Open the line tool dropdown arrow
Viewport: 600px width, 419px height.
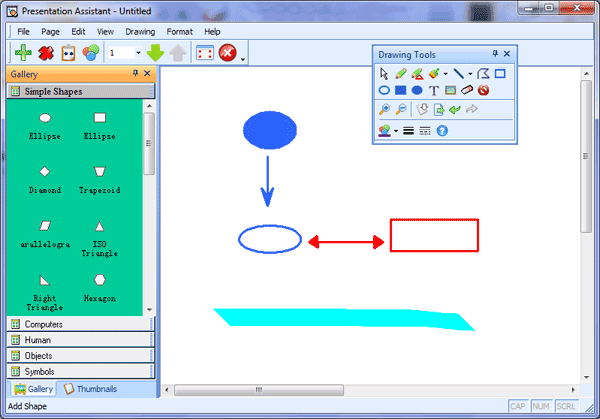coord(470,74)
